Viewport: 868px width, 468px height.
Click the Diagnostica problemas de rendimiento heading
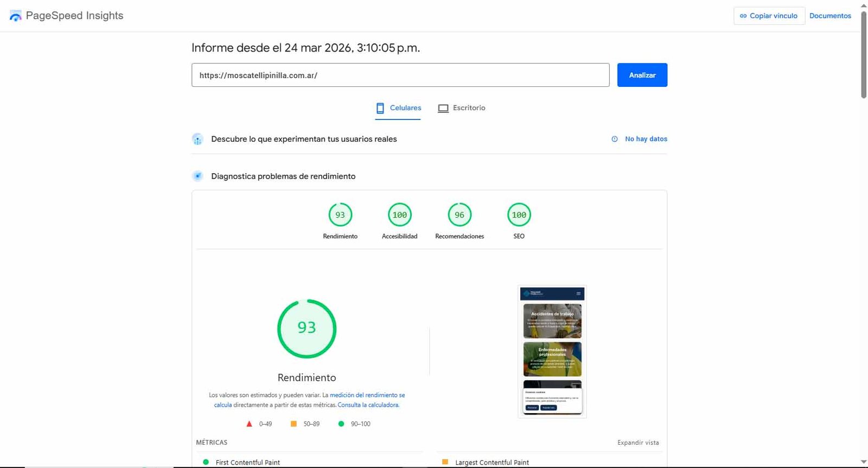tap(283, 176)
